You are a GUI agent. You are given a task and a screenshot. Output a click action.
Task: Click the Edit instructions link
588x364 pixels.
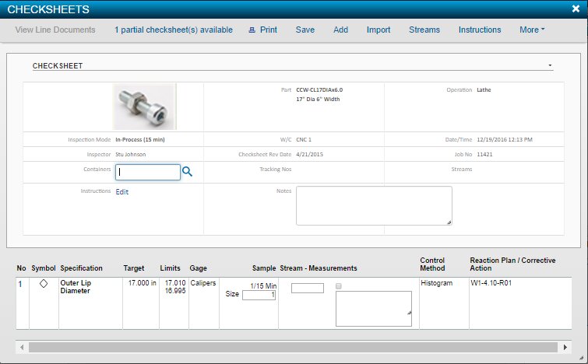point(122,191)
